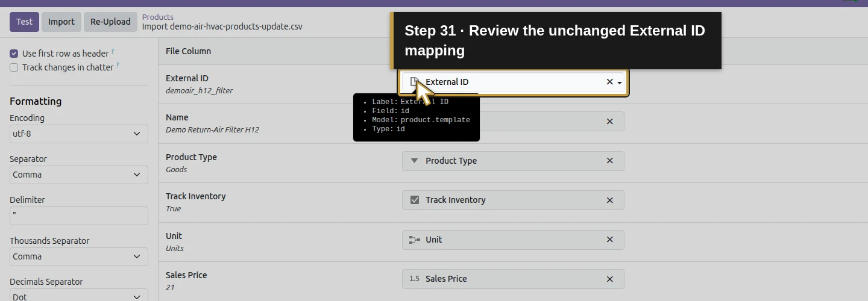Click the Track Inventory sample value True

coord(173,209)
